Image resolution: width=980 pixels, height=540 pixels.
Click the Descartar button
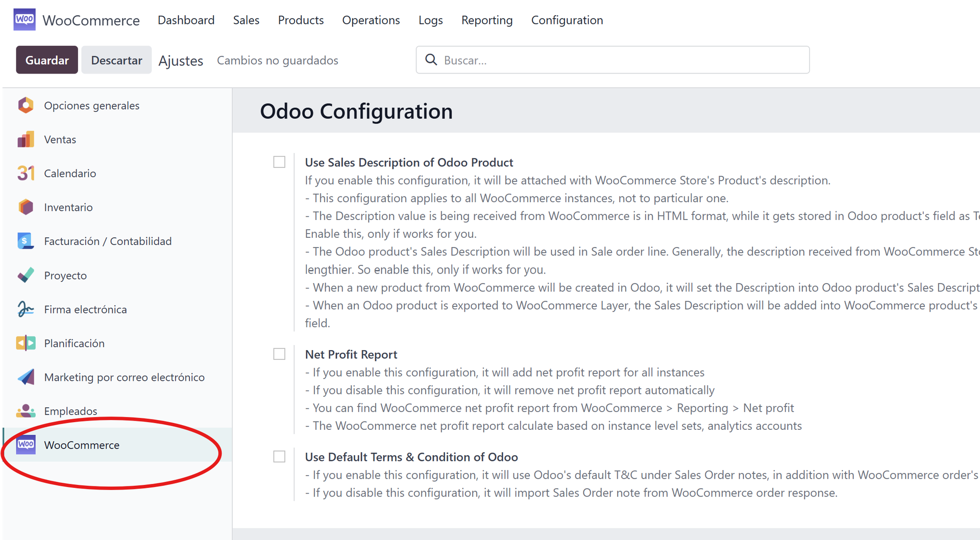pos(116,60)
